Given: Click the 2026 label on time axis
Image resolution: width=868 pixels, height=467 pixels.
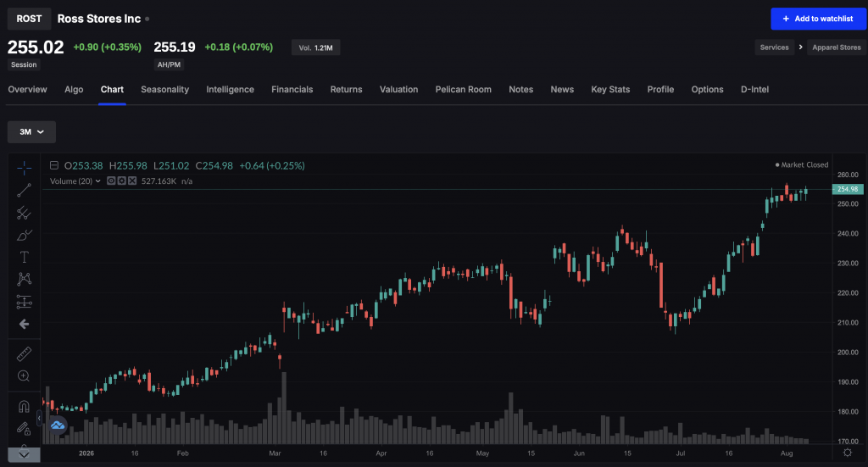Looking at the screenshot, I should point(86,453).
